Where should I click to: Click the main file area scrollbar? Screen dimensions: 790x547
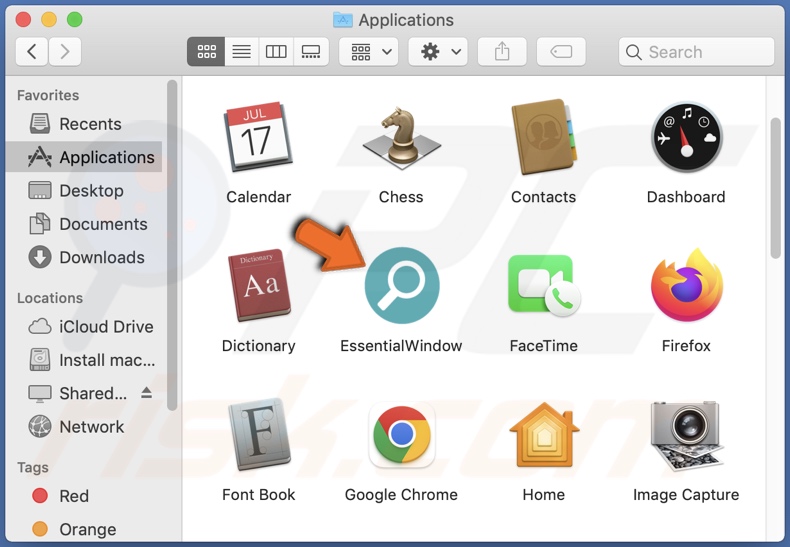click(x=775, y=189)
